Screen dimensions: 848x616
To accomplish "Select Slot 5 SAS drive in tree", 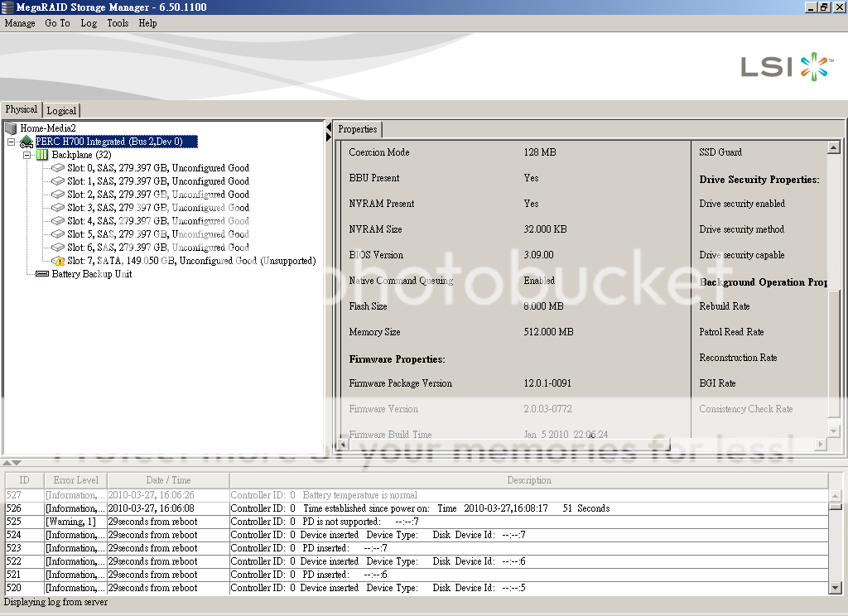I will pos(157,234).
